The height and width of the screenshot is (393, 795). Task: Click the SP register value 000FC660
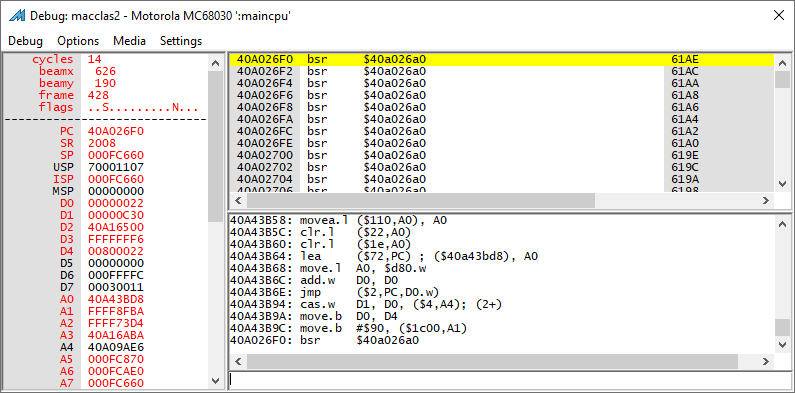pyautogui.click(x=116, y=155)
